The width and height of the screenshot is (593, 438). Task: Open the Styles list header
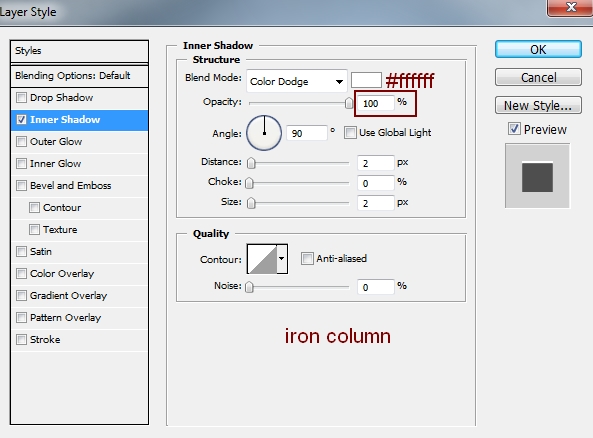[79, 51]
